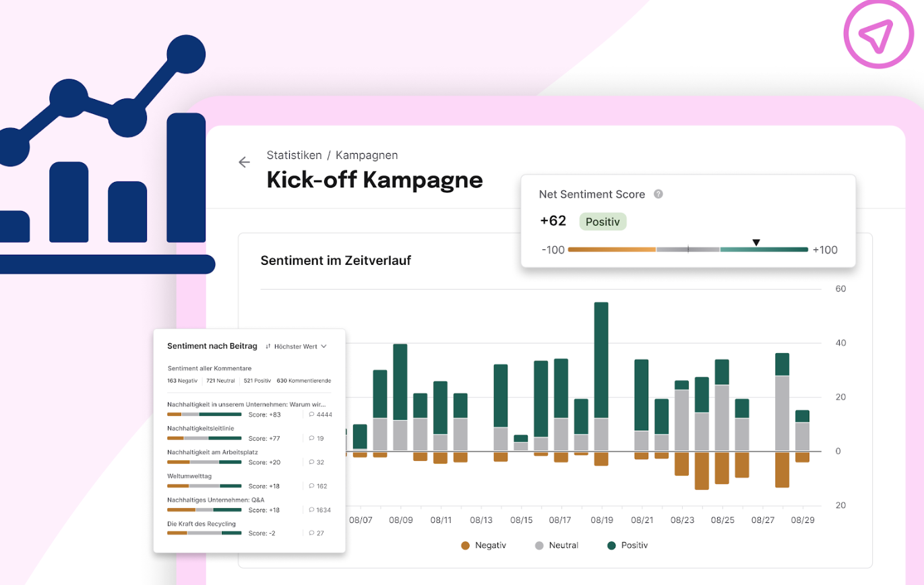Open the Höchster Wert sort dropdown
Viewport: 924px width, 585px height.
tap(296, 346)
